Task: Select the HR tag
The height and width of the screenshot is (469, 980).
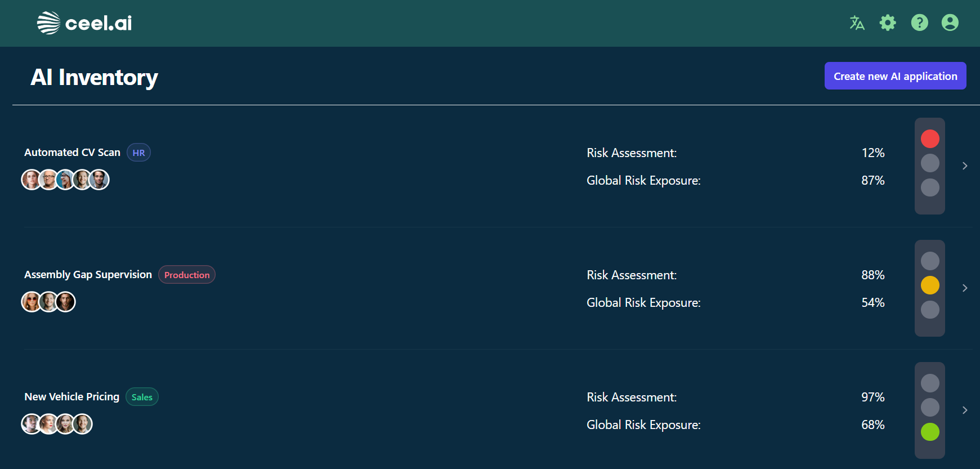Action: click(138, 153)
